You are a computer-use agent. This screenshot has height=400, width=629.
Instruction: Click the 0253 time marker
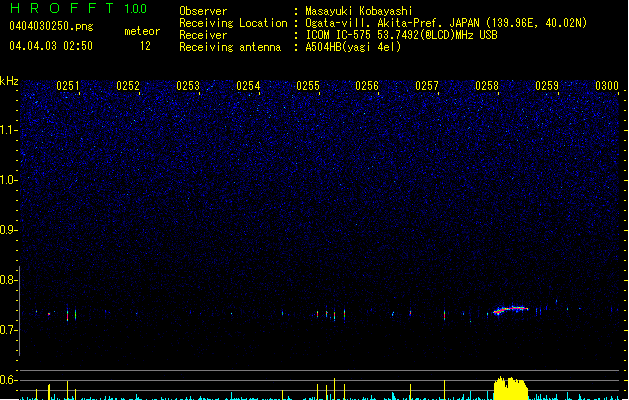(x=188, y=86)
